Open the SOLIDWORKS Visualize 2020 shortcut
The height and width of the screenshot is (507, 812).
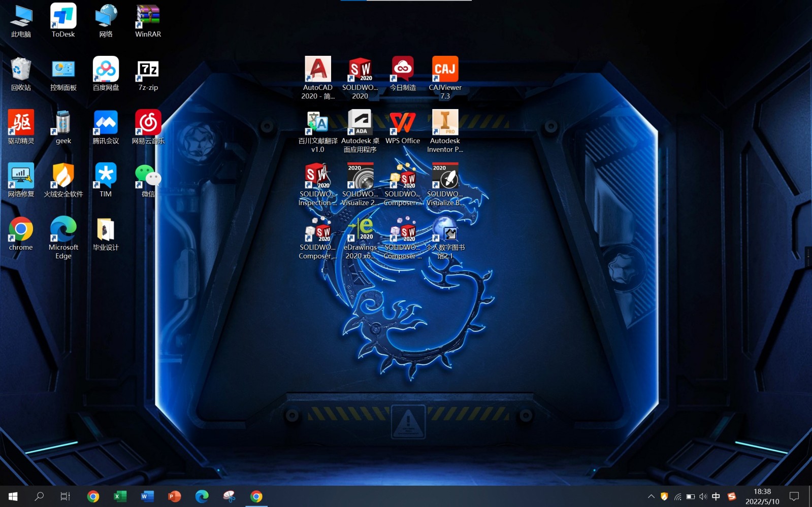[x=360, y=185]
